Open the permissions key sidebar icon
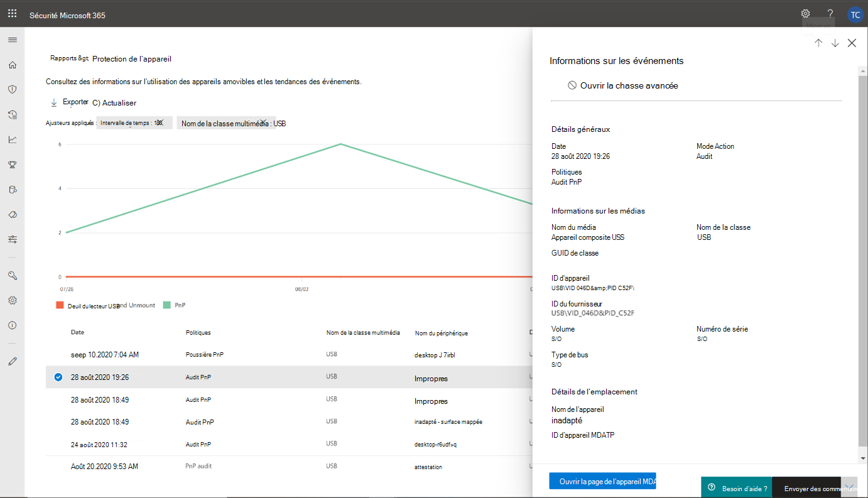 point(12,275)
